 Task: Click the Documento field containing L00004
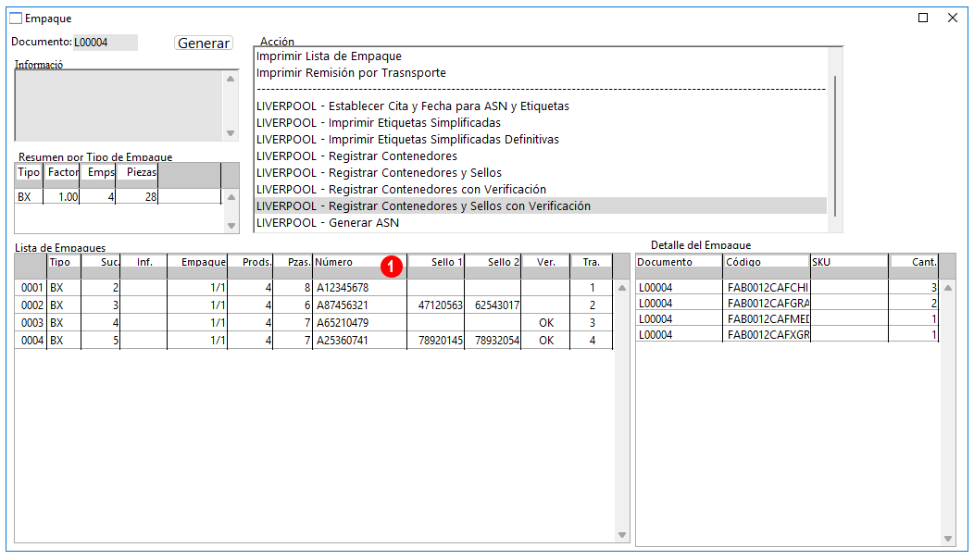[105, 43]
